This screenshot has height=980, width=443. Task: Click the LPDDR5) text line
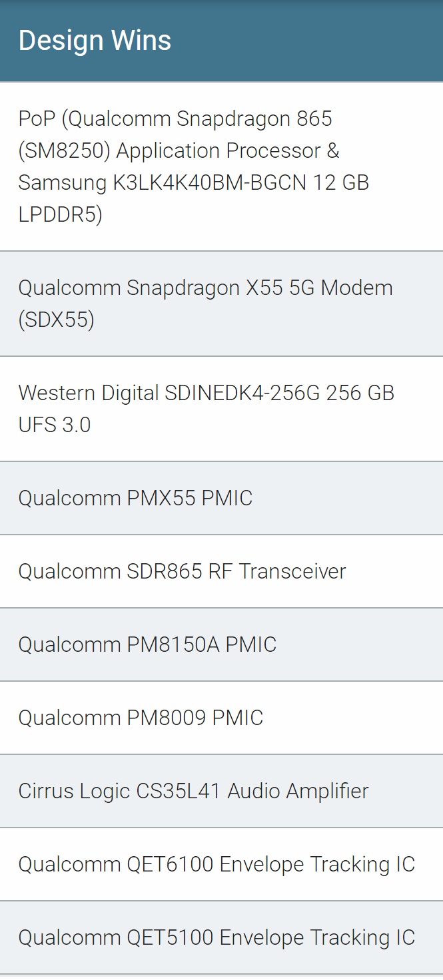click(x=60, y=214)
